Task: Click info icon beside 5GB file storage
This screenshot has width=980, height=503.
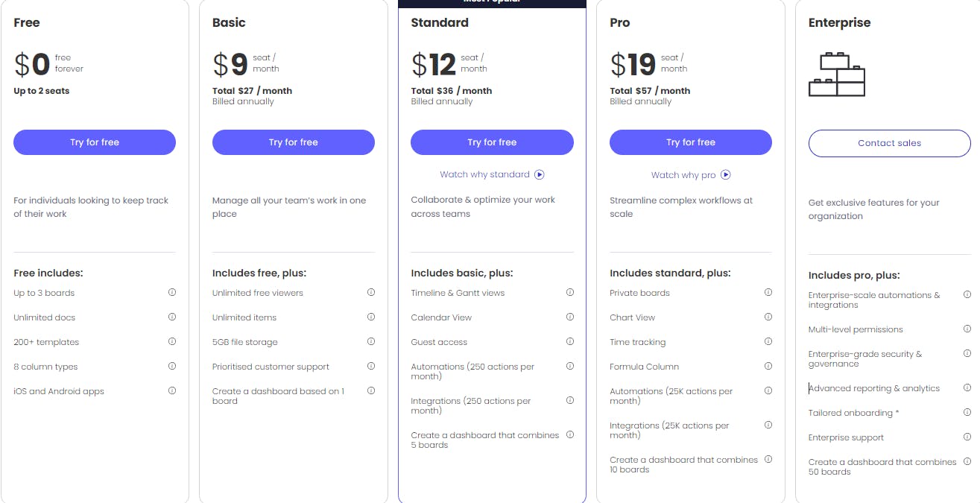Action: pos(371,342)
